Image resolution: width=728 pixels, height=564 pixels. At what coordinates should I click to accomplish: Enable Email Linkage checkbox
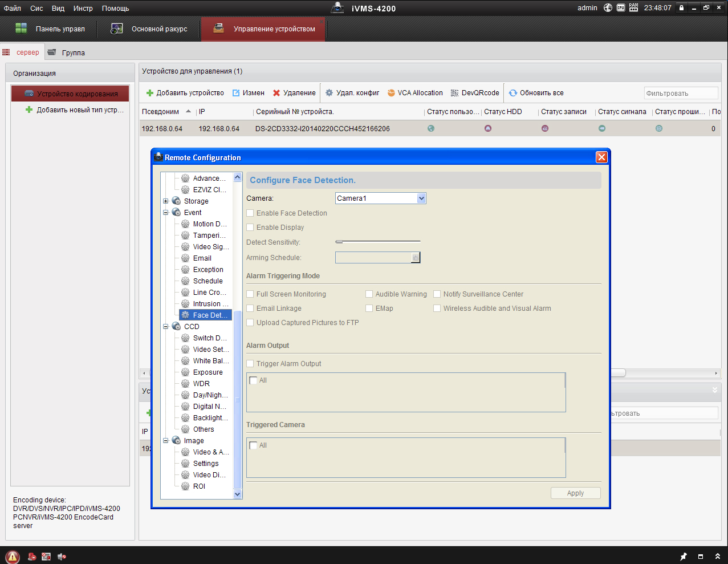[x=250, y=309]
